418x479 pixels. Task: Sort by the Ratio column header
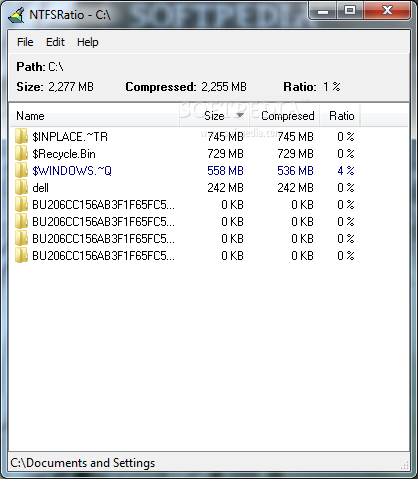click(340, 116)
